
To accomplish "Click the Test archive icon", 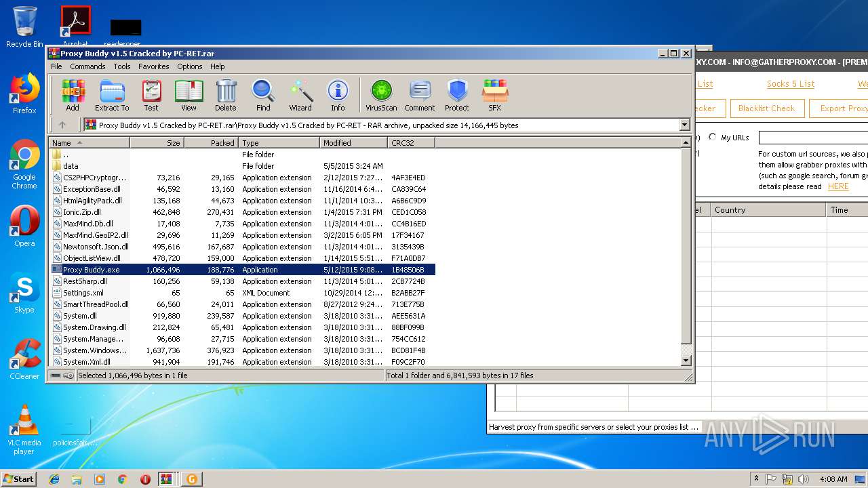I will pos(151,95).
